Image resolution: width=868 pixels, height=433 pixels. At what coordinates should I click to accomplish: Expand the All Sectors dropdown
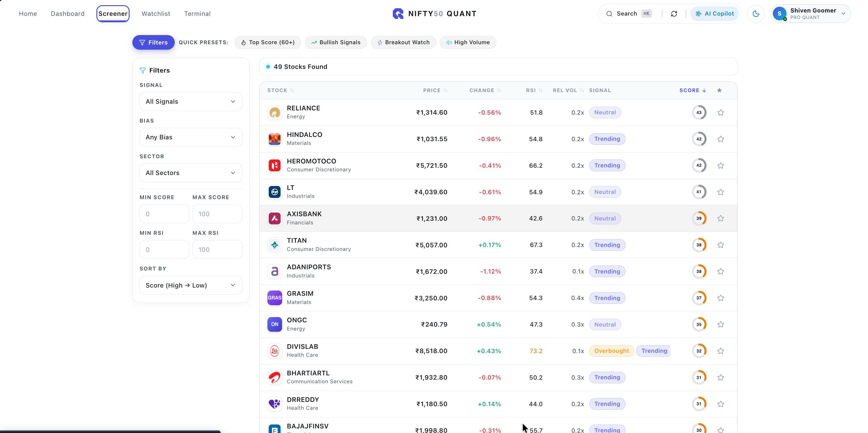tap(191, 173)
